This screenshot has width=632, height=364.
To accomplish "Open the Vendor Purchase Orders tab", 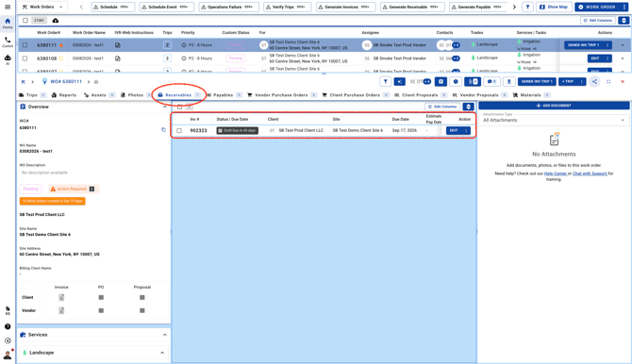I will tap(282, 95).
